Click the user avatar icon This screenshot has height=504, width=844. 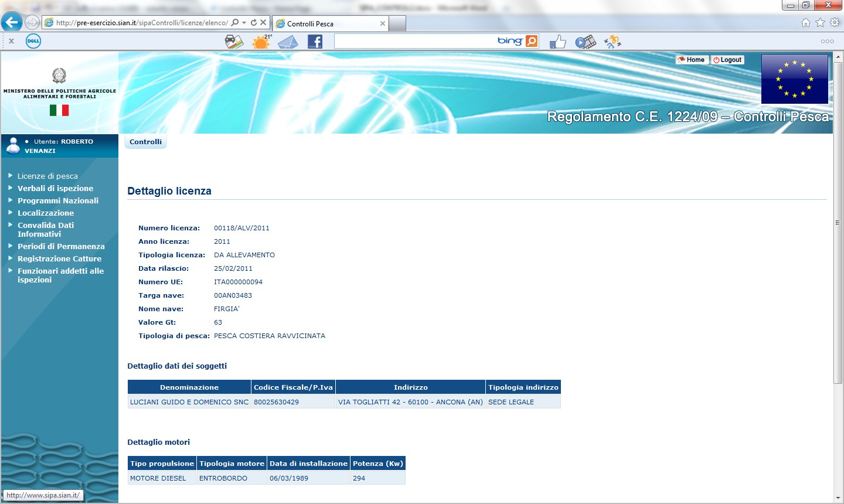tap(13, 146)
